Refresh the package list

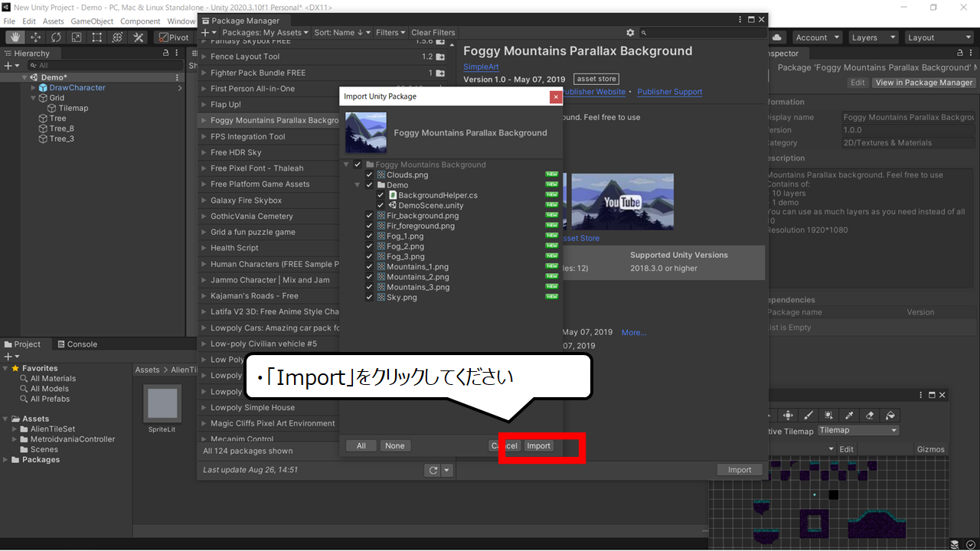point(433,471)
